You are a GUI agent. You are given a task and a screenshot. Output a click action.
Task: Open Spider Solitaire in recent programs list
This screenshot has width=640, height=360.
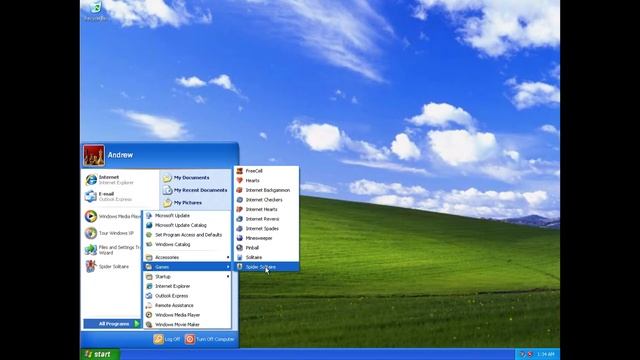113,267
